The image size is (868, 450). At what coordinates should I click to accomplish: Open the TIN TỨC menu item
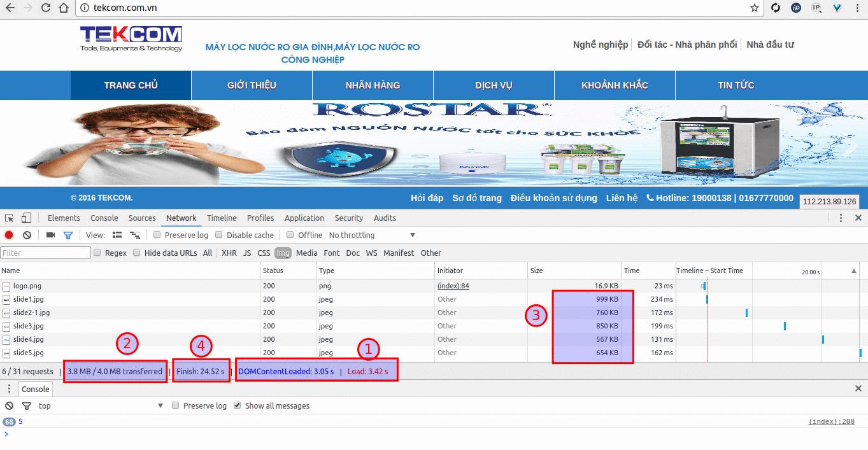coord(736,85)
